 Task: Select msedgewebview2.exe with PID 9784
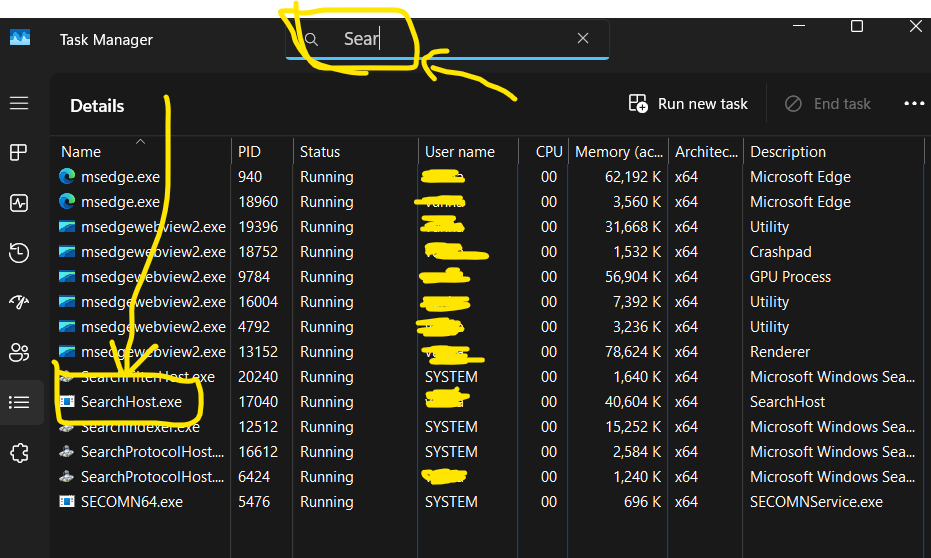(487, 277)
